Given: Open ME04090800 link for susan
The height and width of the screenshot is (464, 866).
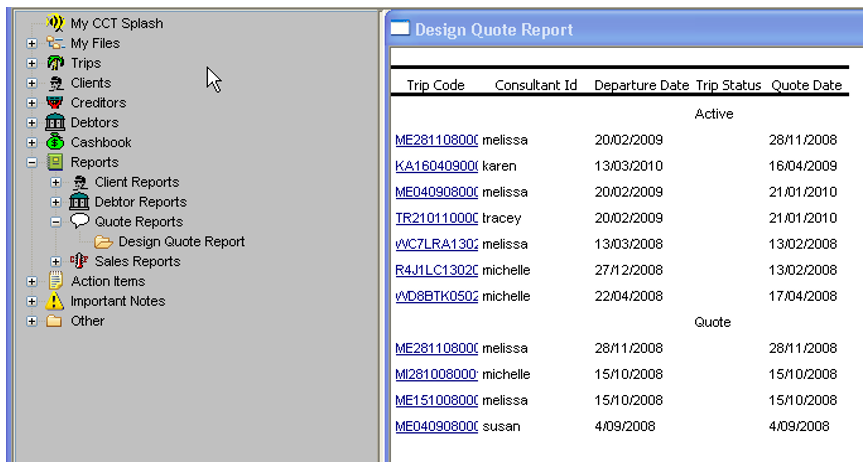Looking at the screenshot, I should pyautogui.click(x=436, y=426).
